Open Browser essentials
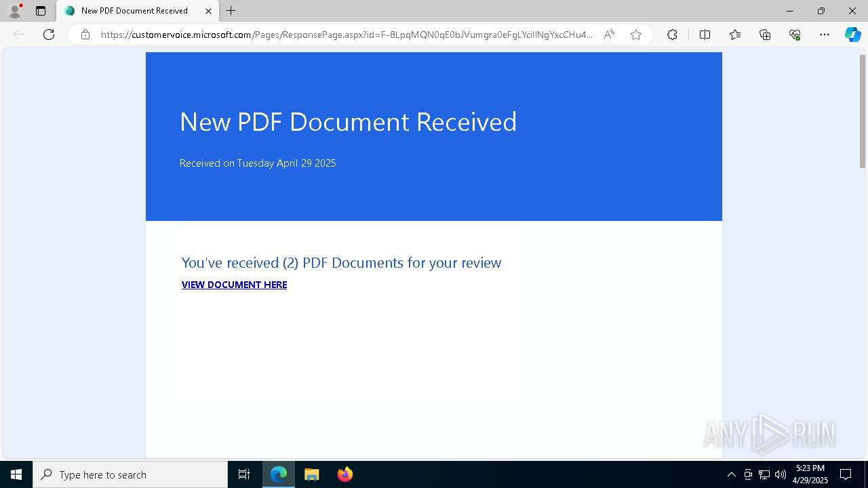The image size is (868, 488). 795,35
